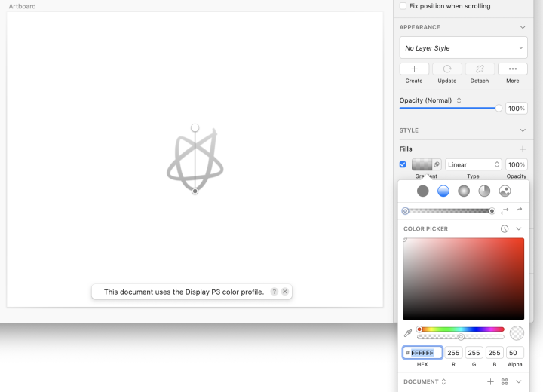
Task: Collapse the Appearance section
Action: click(x=523, y=27)
